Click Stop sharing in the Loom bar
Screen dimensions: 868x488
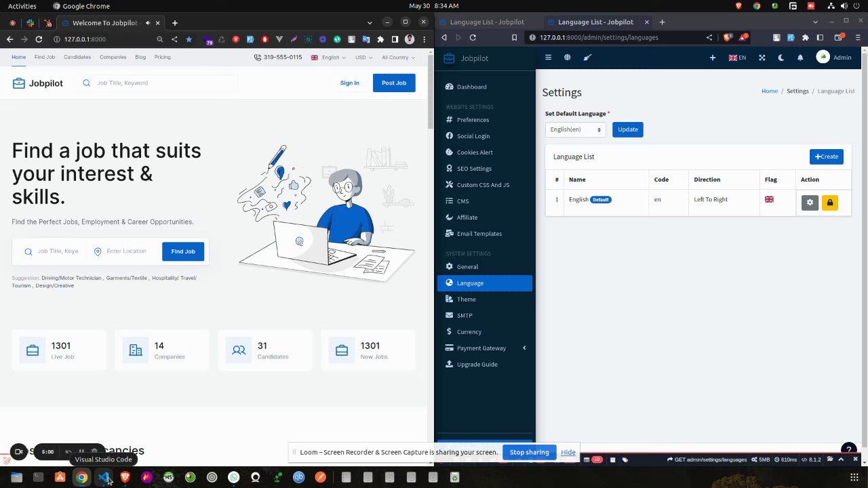coord(529,452)
